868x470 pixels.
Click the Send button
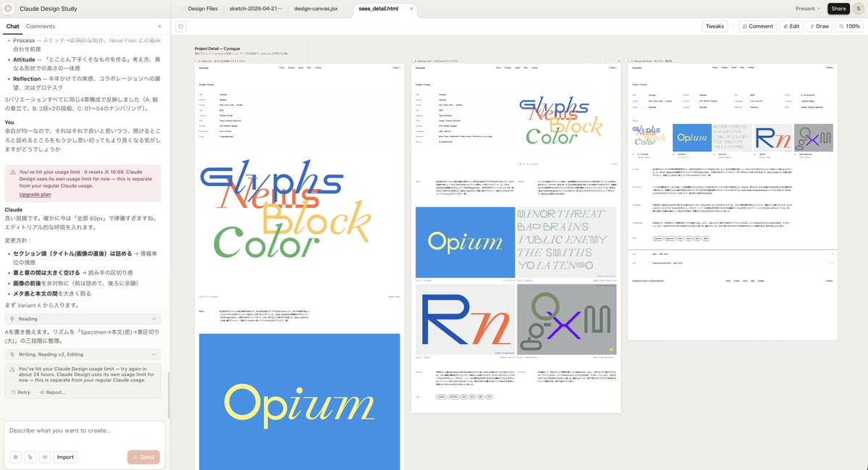pos(143,457)
